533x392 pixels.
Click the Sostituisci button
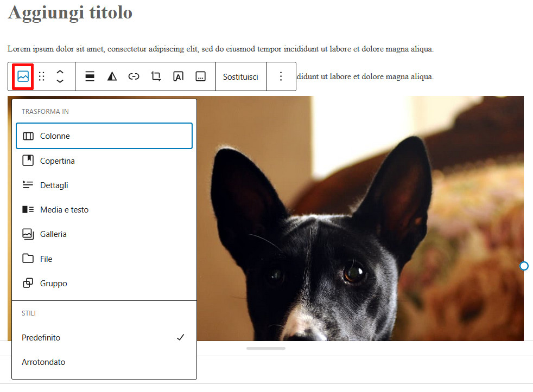[x=240, y=77]
